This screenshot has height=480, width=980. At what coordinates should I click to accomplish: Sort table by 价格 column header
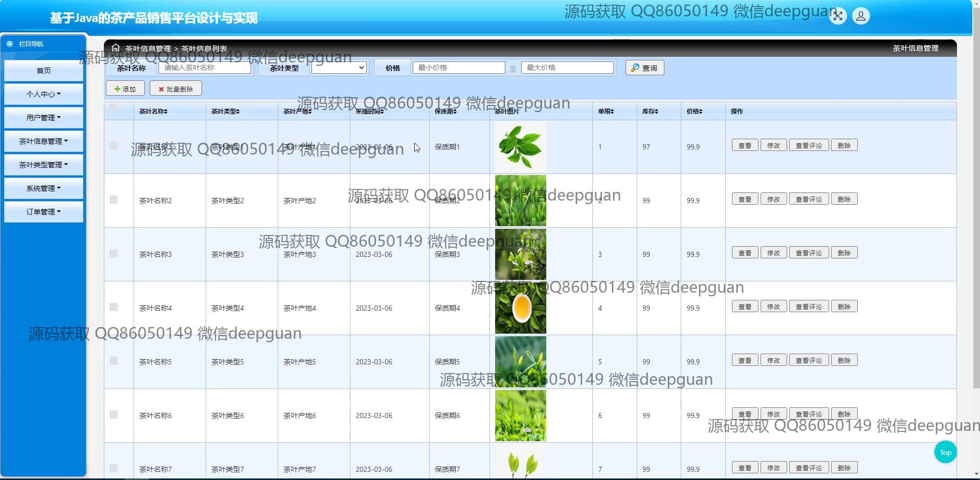point(694,111)
